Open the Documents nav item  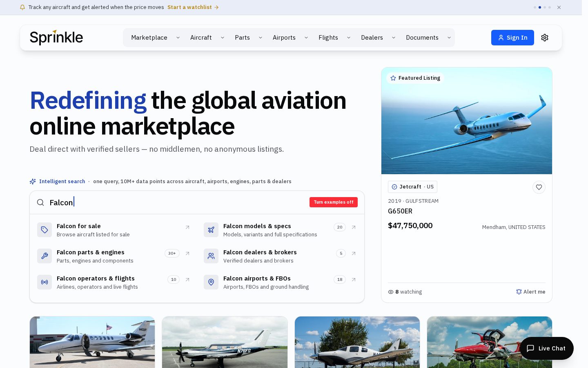click(422, 38)
